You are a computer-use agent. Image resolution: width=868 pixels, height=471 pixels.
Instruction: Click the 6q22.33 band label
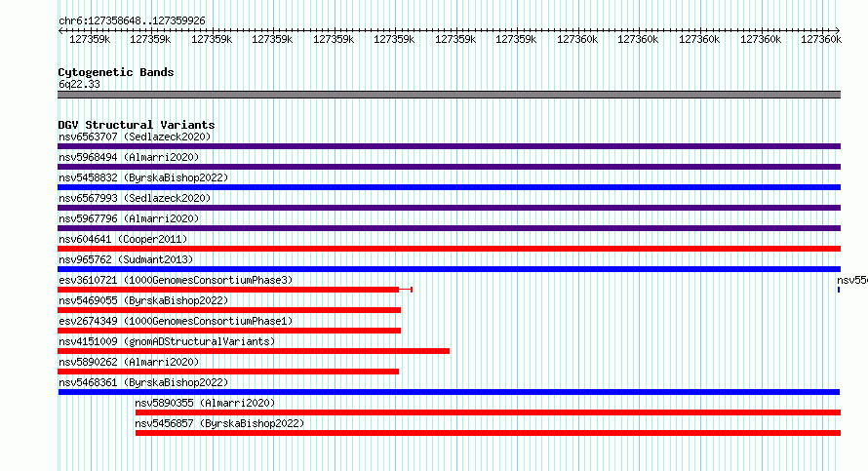[x=79, y=84]
